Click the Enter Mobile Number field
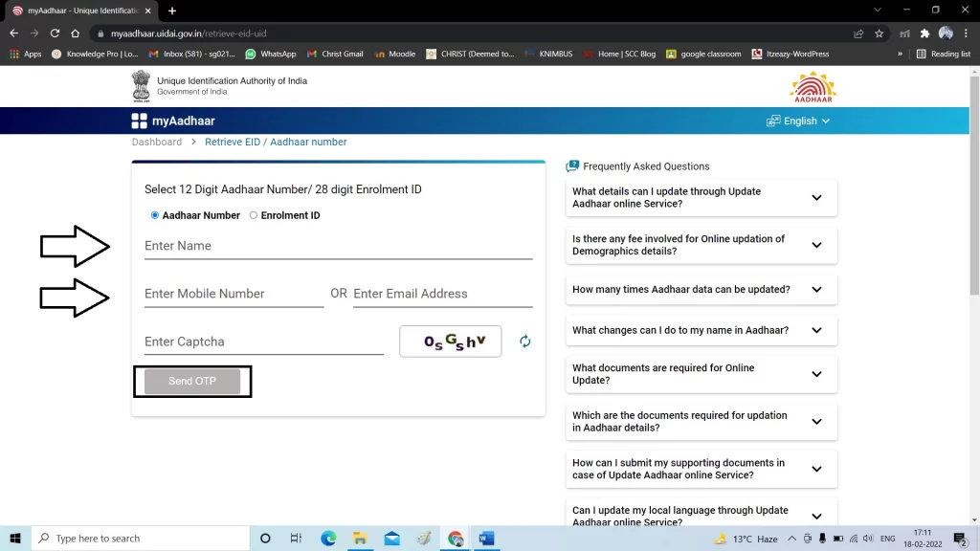980x551 pixels. click(234, 294)
